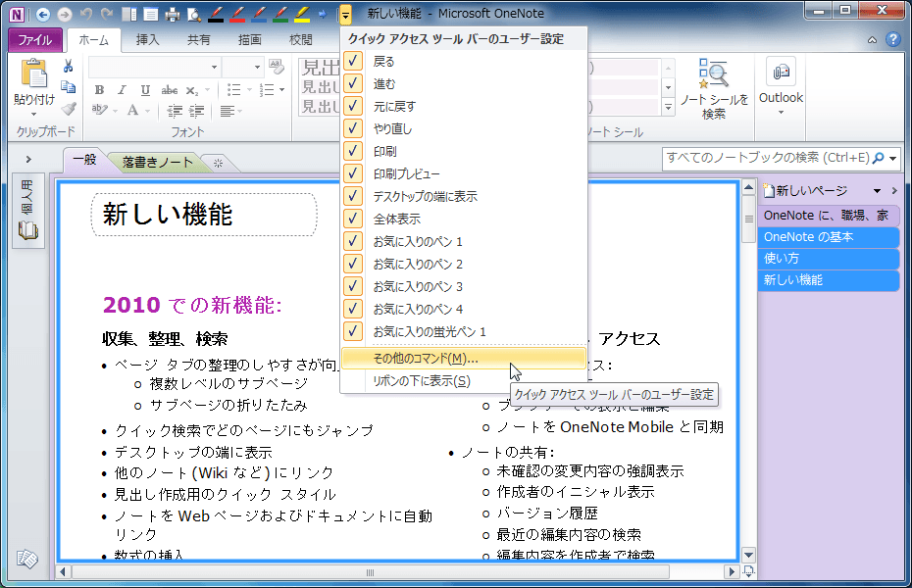Click the back arrow in the quick access toolbar
Viewport: 912px width, 588px height.
42,14
